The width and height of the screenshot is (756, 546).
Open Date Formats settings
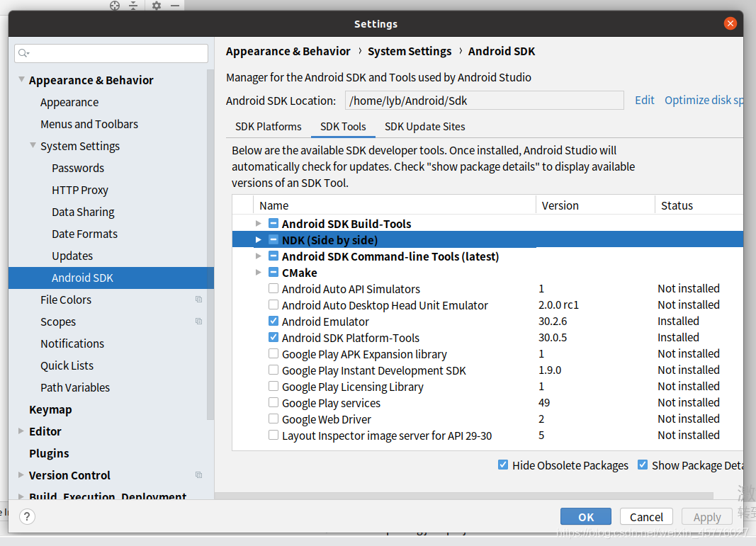pyautogui.click(x=85, y=234)
